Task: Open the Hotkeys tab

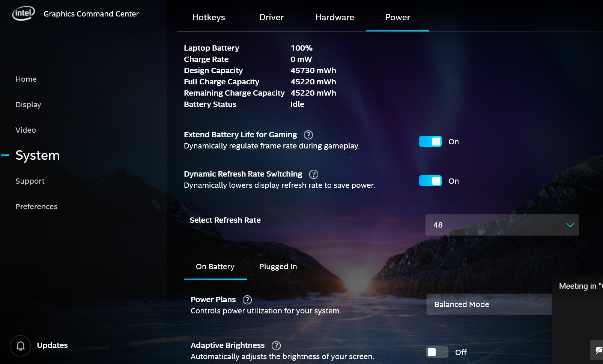Action: coord(208,17)
